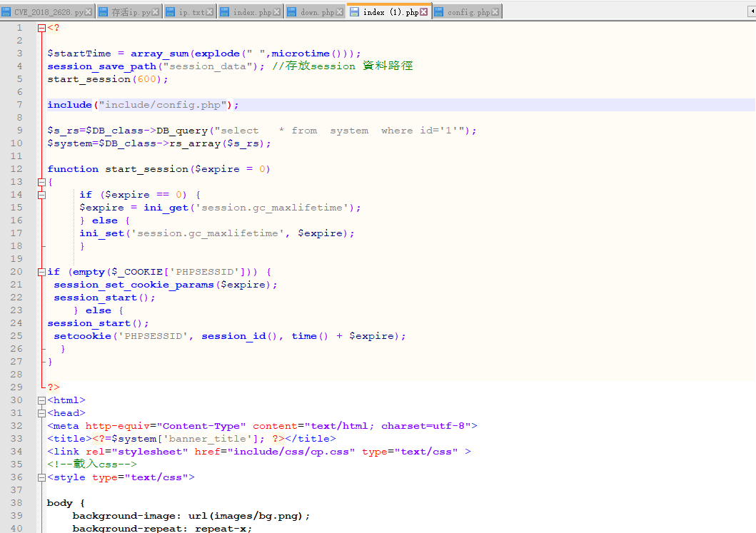Close the config.php tab
This screenshot has width=756, height=533.
495,12
